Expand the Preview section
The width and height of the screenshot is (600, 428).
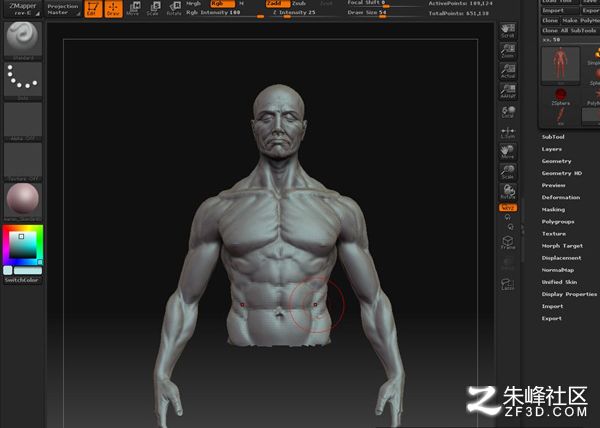[554, 185]
